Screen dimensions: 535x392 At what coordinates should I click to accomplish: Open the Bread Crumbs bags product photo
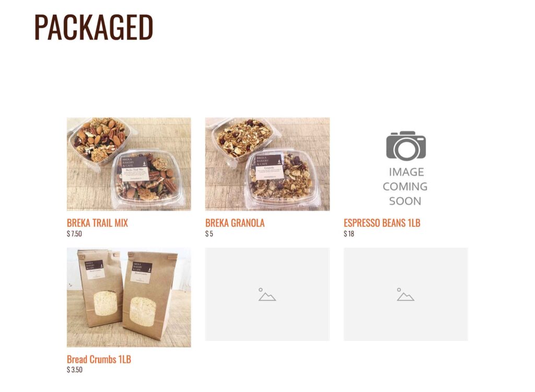click(x=129, y=297)
